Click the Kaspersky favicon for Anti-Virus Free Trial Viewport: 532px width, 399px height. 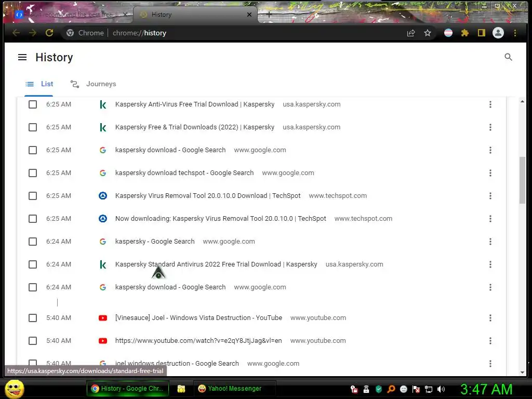click(x=103, y=104)
